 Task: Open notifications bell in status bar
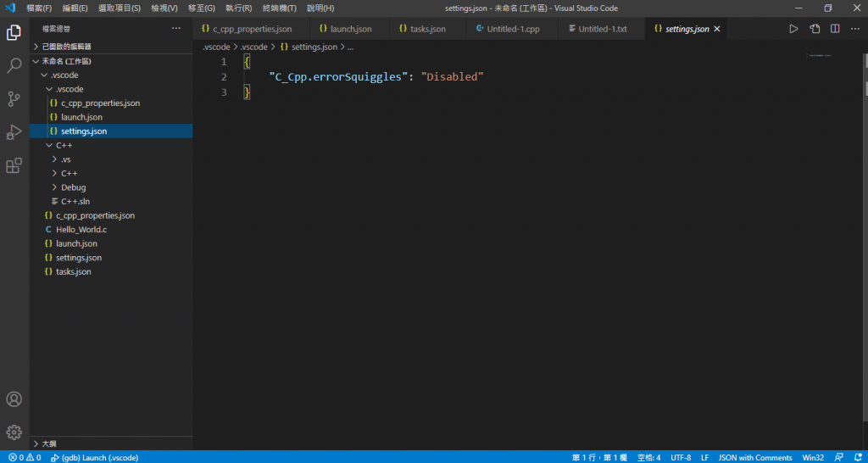point(856,457)
